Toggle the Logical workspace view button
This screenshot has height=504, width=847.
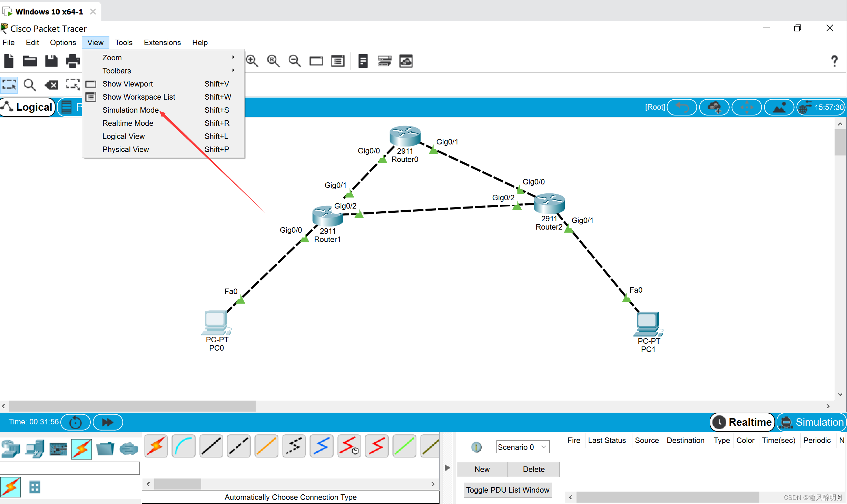point(28,107)
